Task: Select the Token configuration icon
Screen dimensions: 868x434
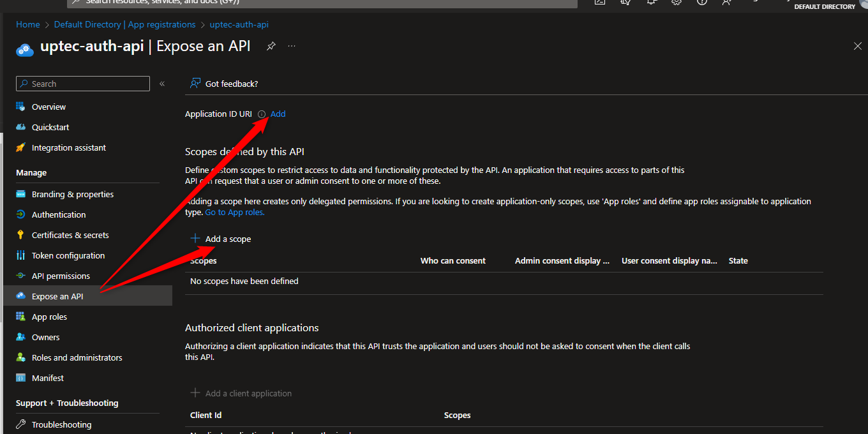Action: click(x=20, y=255)
